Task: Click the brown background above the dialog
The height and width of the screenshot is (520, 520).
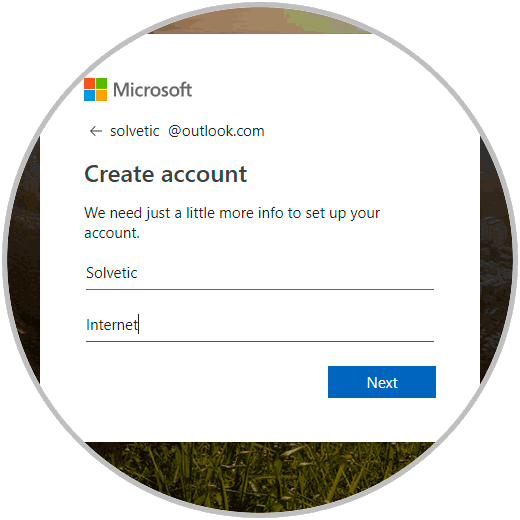Action: click(260, 20)
